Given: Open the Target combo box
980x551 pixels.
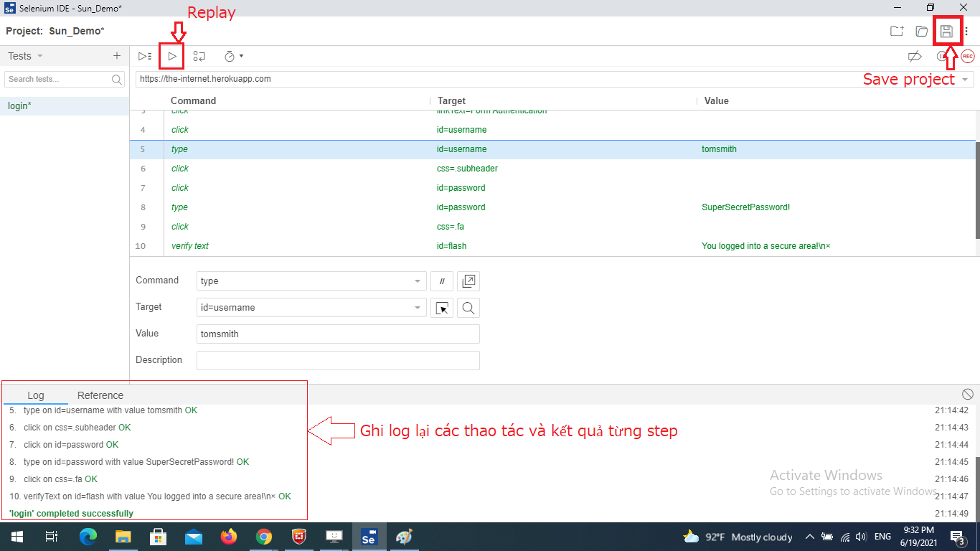Looking at the screenshot, I should pos(311,308).
